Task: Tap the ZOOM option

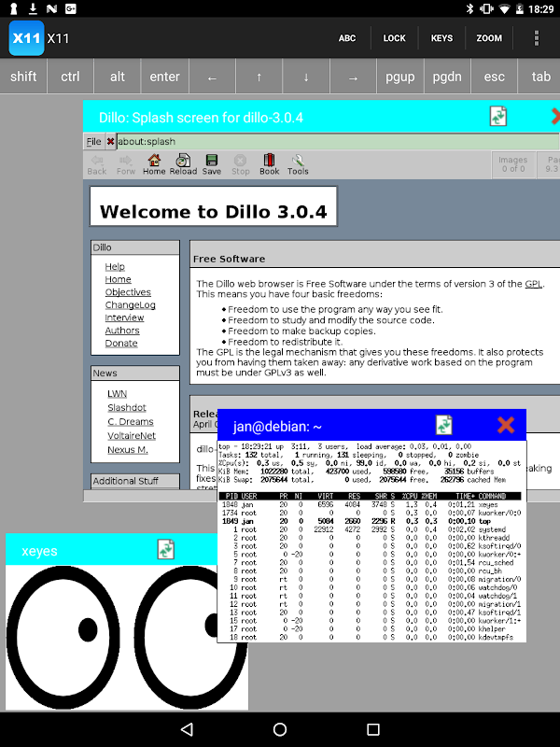Action: pyautogui.click(x=489, y=38)
